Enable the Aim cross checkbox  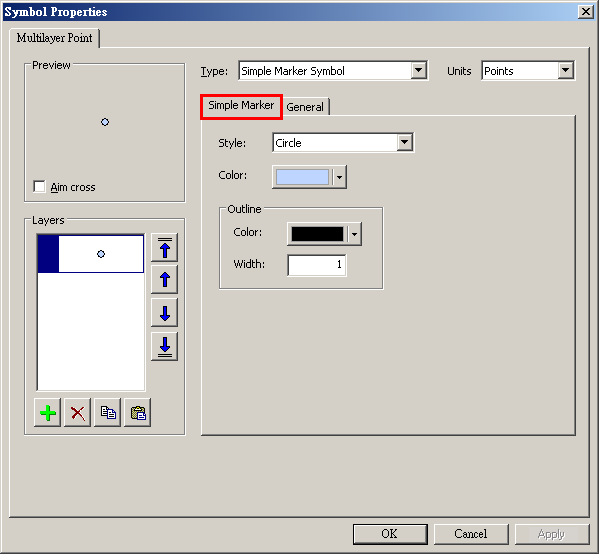click(x=39, y=187)
